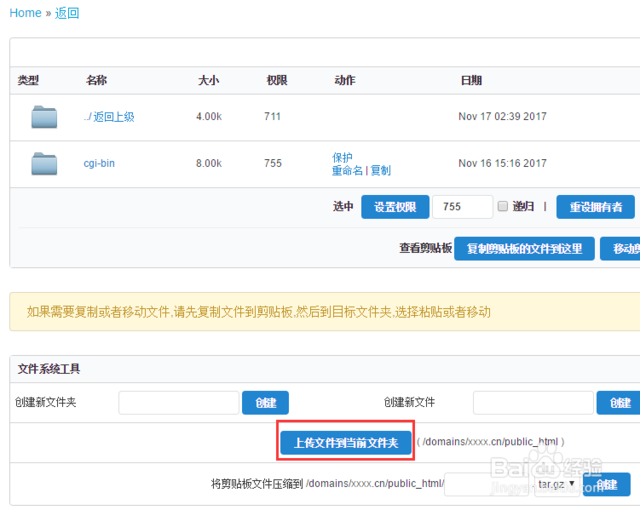Click the cgi-bin folder icon

(x=44, y=164)
